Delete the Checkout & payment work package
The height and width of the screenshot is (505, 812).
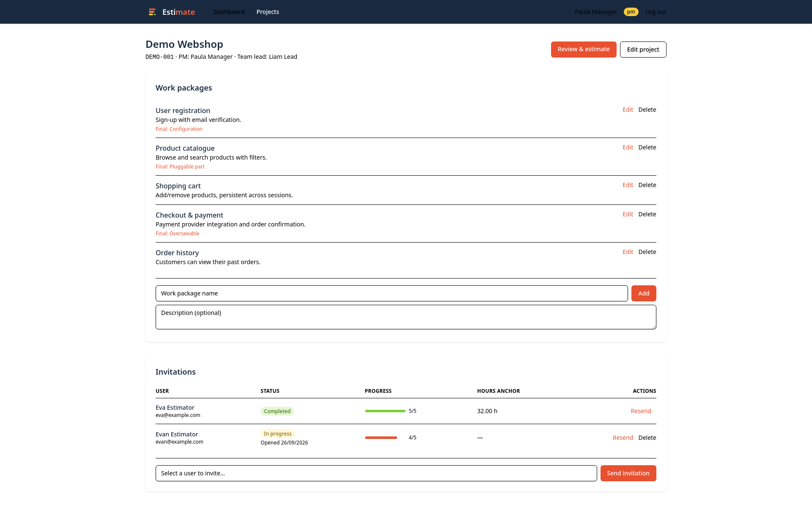[647, 214]
